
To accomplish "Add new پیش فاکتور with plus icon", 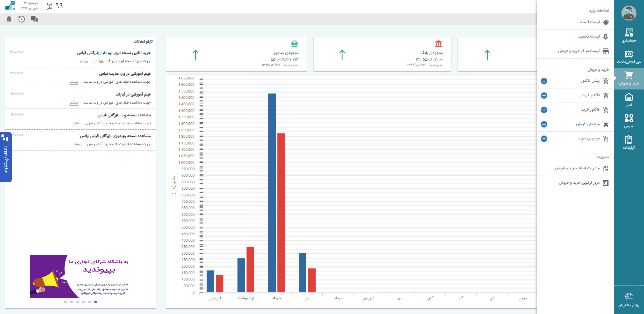I will tap(544, 81).
